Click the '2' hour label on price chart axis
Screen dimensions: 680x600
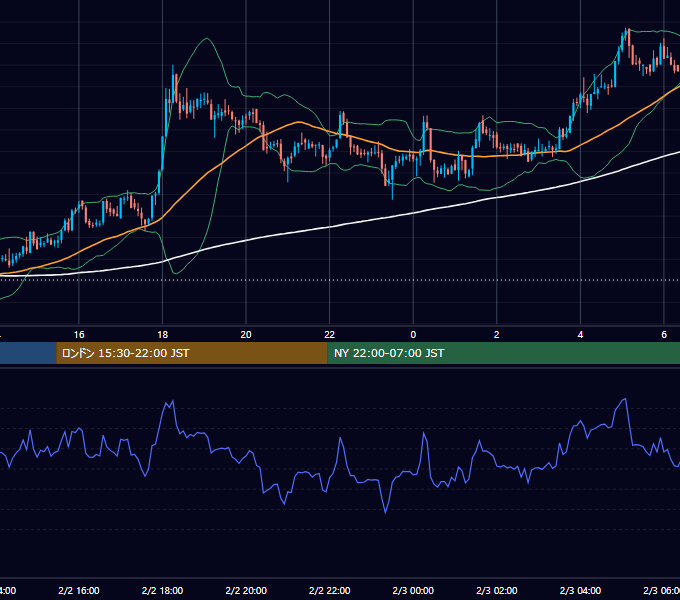[497, 335]
